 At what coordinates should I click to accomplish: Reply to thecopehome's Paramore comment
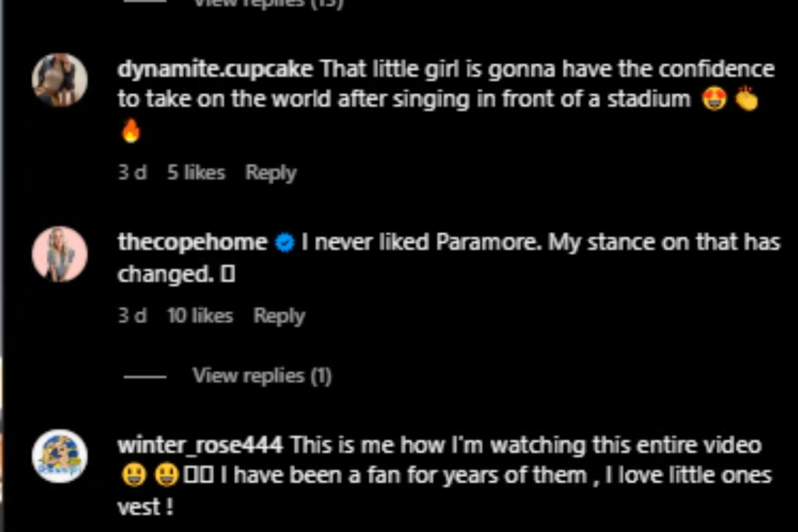[x=279, y=316]
